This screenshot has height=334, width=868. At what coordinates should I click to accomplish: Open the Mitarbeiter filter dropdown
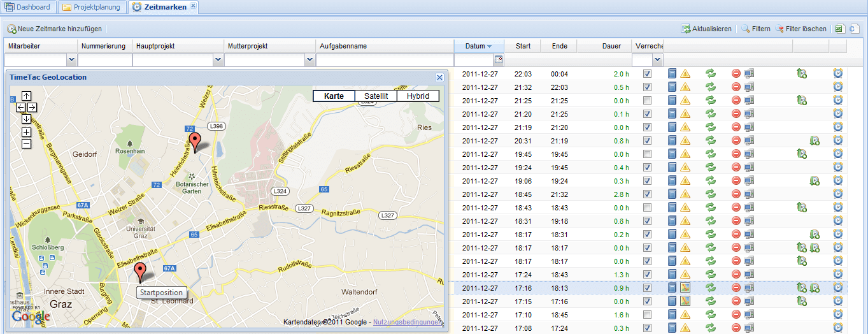[x=71, y=60]
